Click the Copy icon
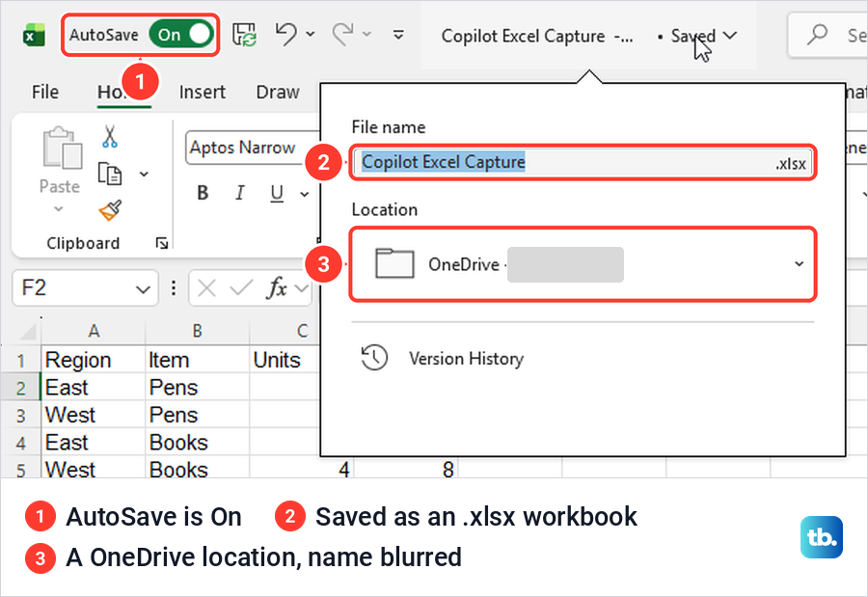This screenshot has height=597, width=868. tap(110, 174)
